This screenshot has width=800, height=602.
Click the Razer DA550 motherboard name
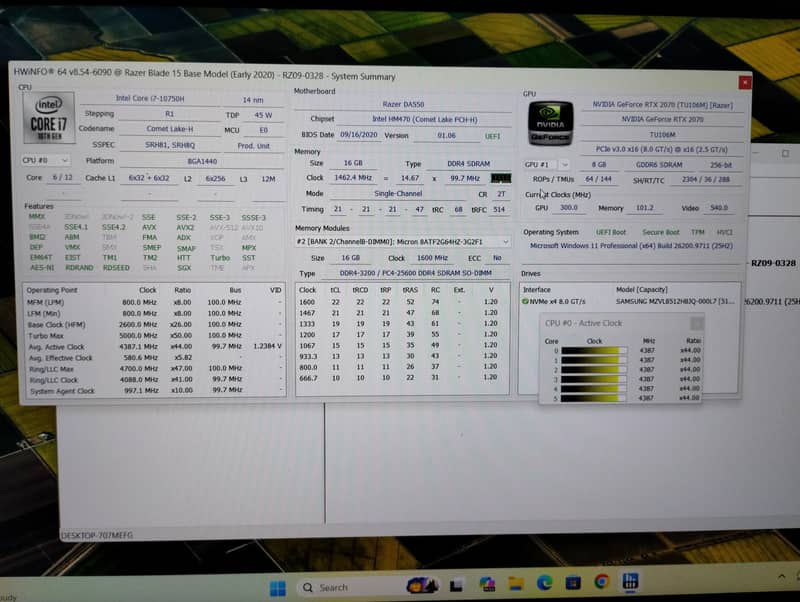coord(403,104)
